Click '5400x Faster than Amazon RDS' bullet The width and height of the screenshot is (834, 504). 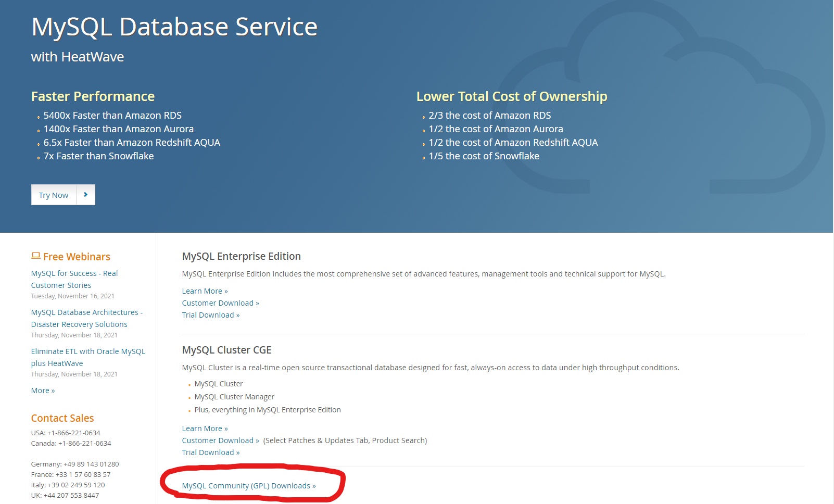(x=112, y=116)
